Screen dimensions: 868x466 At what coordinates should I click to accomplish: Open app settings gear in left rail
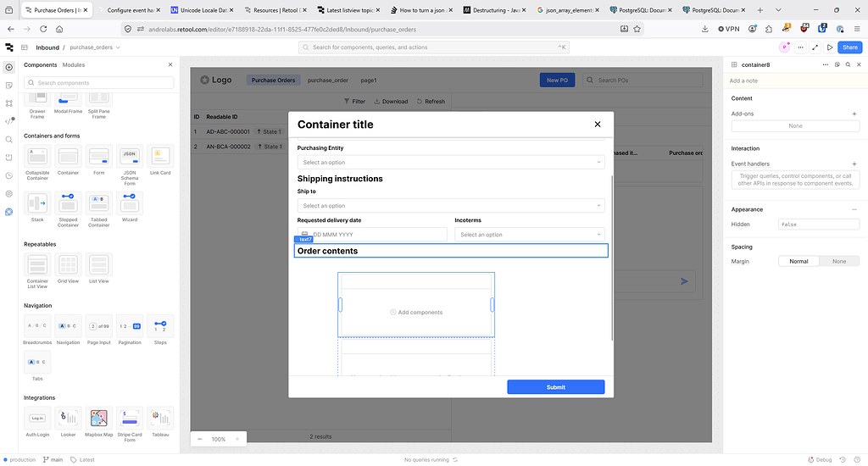8,194
